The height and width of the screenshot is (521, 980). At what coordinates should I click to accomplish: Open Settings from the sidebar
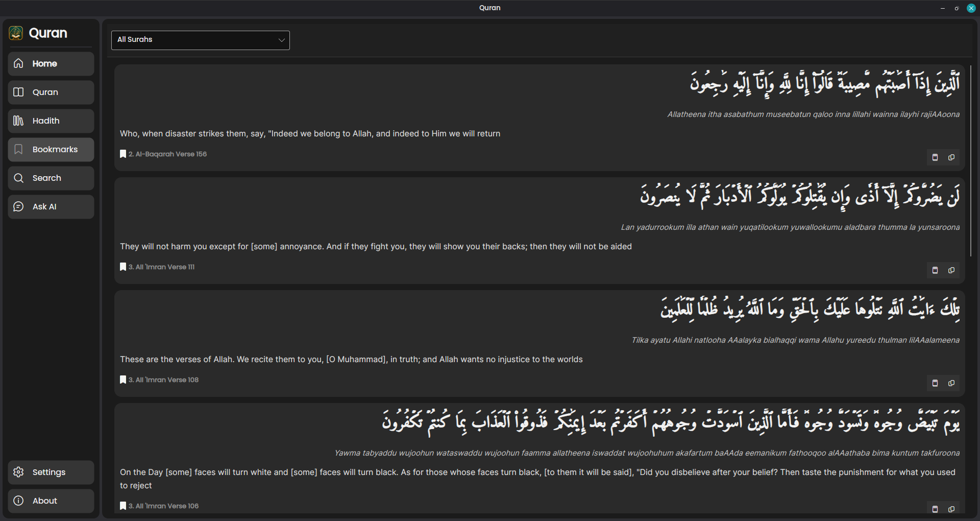51,472
